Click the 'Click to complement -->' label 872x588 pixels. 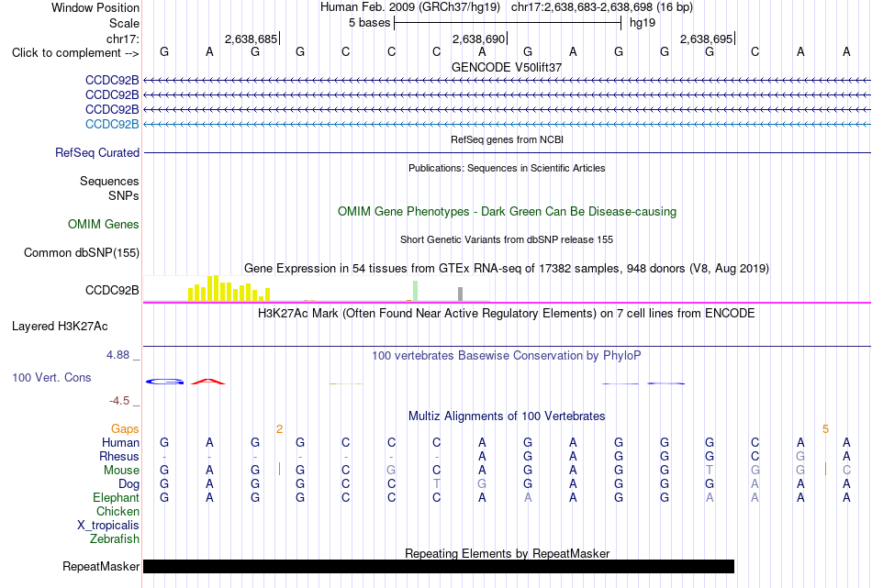point(75,53)
